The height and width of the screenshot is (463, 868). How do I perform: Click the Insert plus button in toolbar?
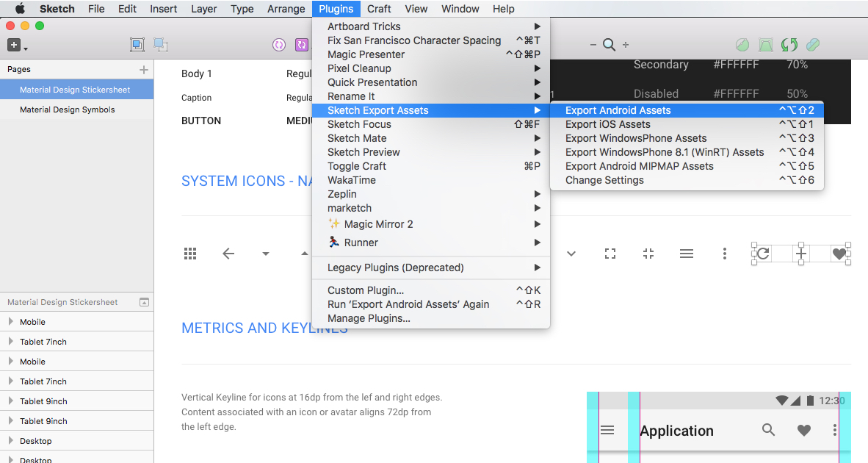(14, 45)
